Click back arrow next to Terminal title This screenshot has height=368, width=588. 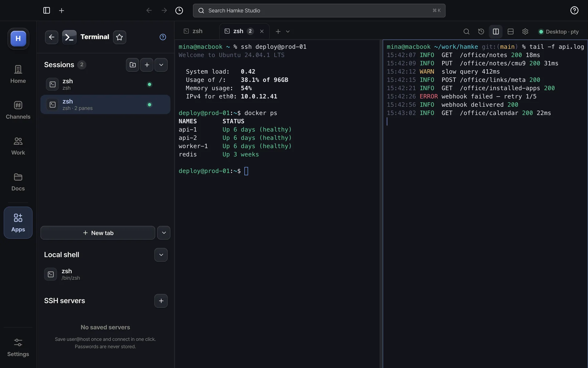51,37
